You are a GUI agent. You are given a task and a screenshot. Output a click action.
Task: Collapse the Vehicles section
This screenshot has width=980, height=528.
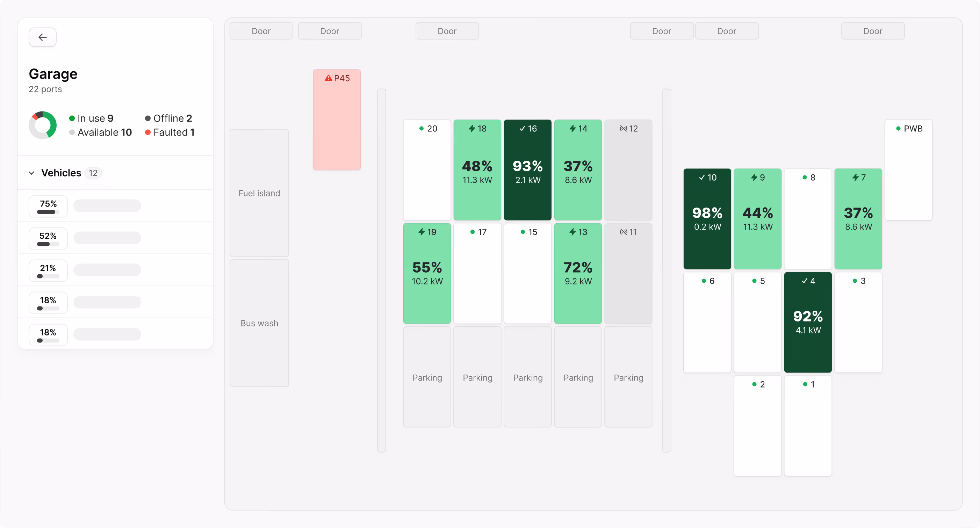(x=31, y=173)
